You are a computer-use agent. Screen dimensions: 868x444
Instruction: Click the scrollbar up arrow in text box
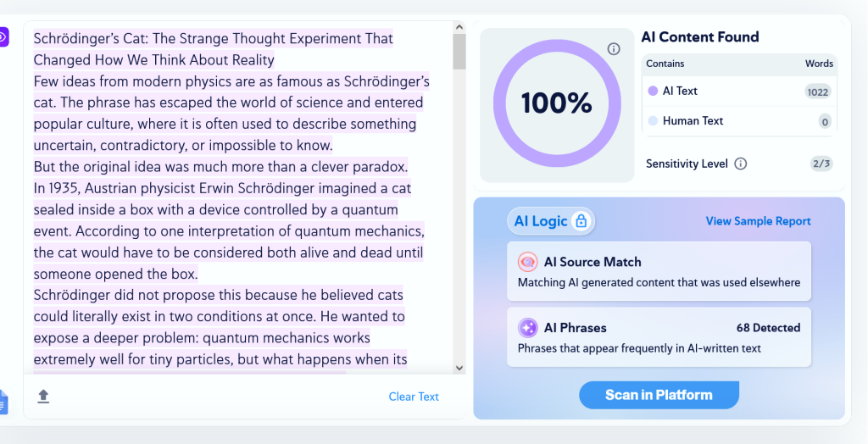[x=459, y=27]
